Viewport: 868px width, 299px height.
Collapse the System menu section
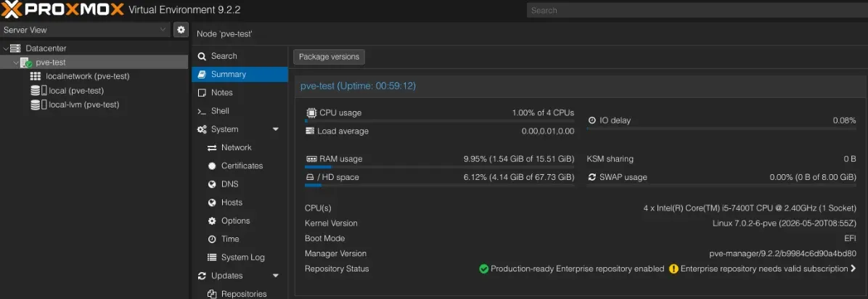276,130
